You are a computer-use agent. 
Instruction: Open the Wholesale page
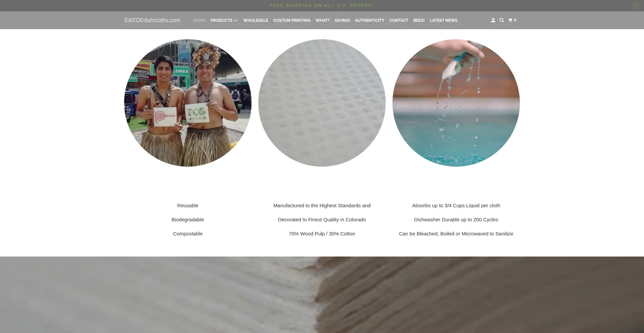(256, 20)
